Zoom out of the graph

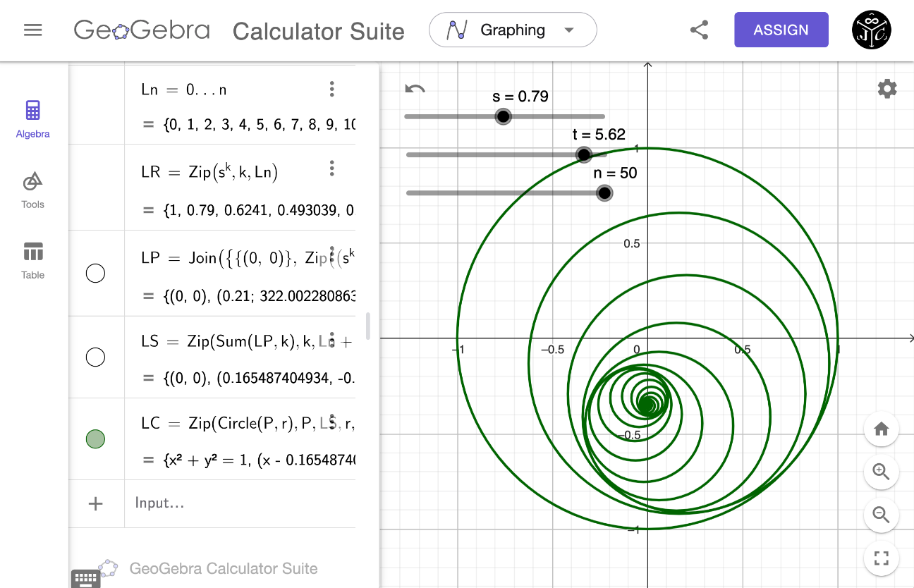pyautogui.click(x=881, y=515)
